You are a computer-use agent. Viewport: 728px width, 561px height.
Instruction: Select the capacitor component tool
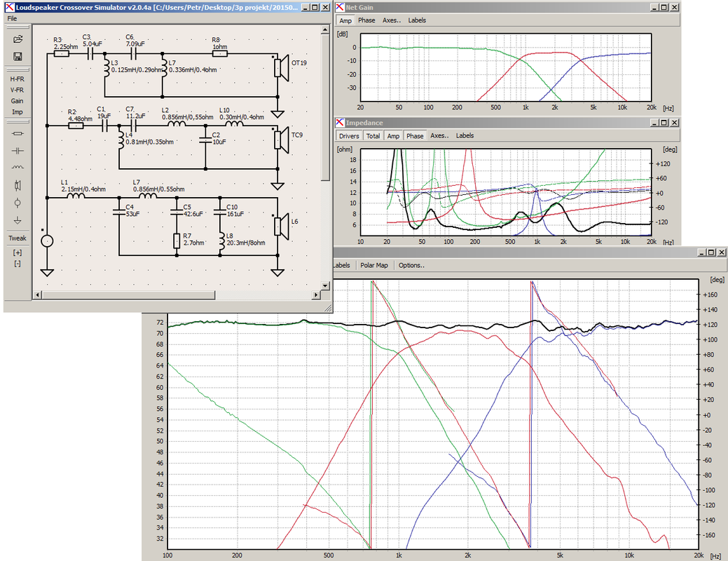point(18,151)
